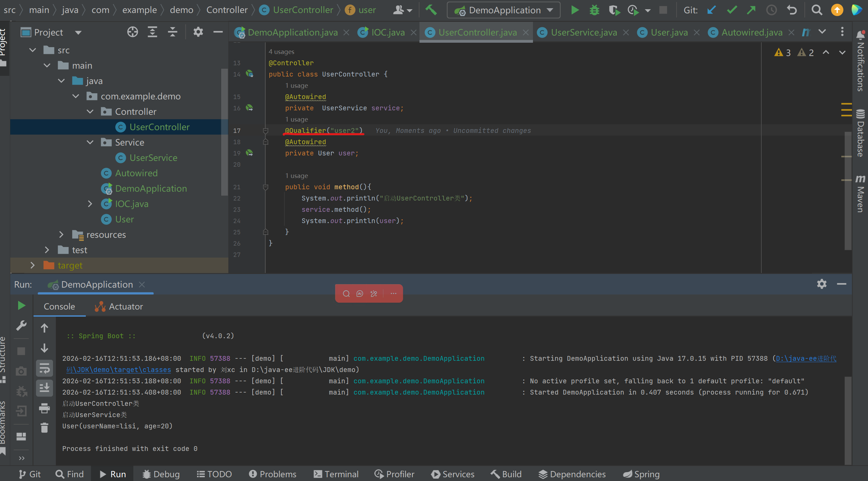Expand the target folder in tree
This screenshot has height=481, width=868.
32,265
